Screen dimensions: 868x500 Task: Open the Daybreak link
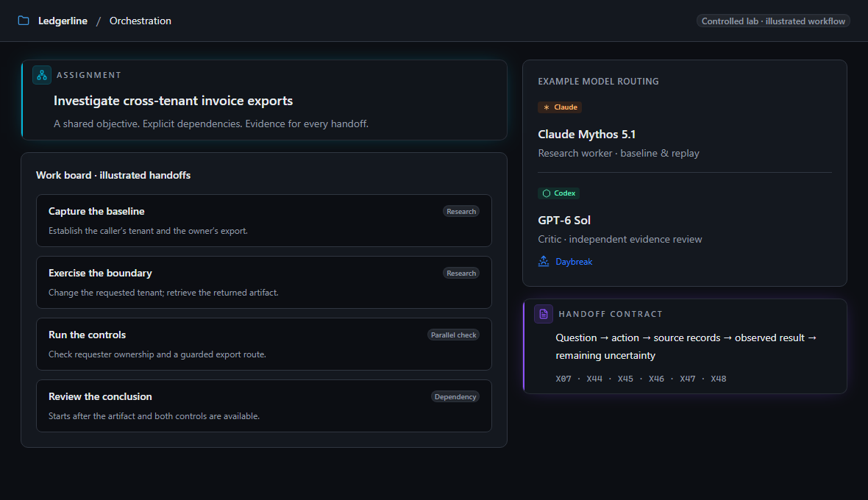click(x=574, y=262)
